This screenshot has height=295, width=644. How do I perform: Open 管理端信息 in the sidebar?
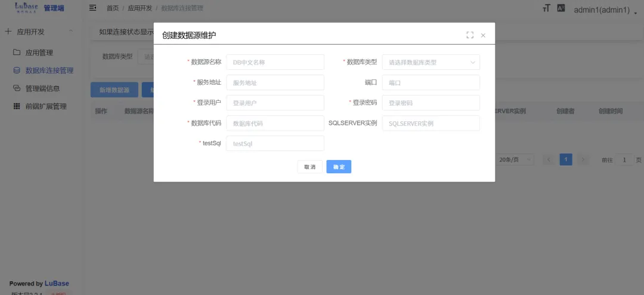click(x=42, y=88)
